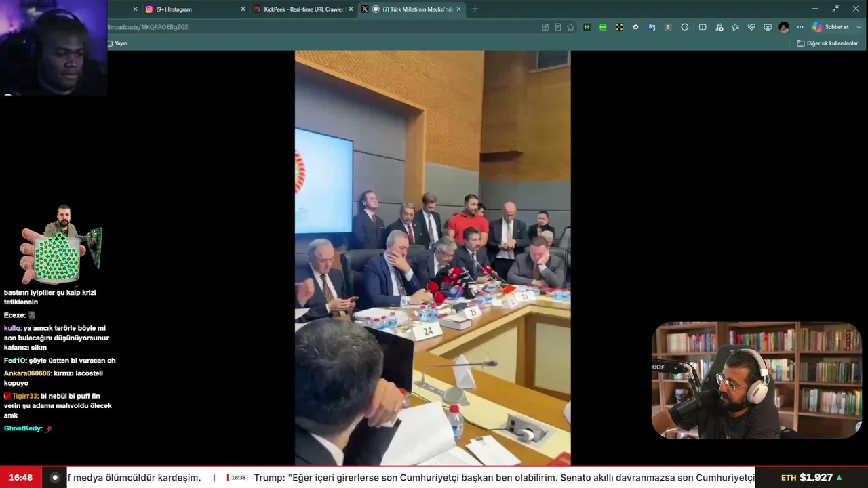Viewport: 868px width, 488px height.
Task: Click the top-left webcam overlay
Action: (x=54, y=47)
